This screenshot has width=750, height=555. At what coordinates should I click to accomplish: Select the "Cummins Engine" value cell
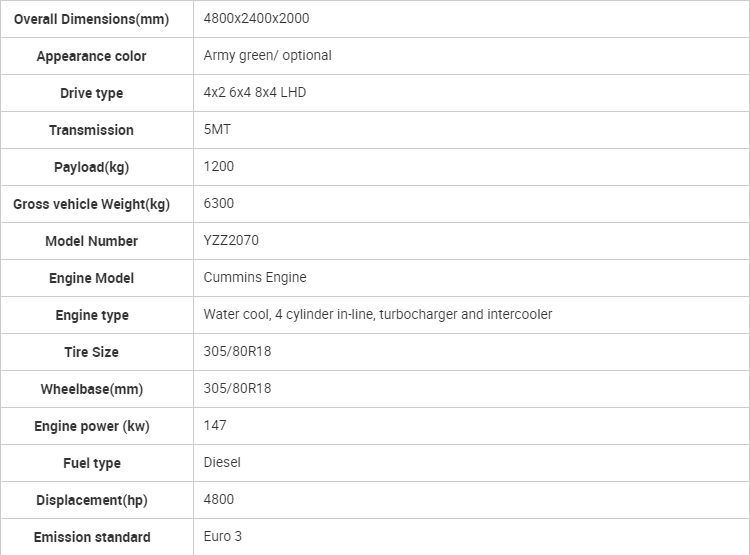pos(254,278)
